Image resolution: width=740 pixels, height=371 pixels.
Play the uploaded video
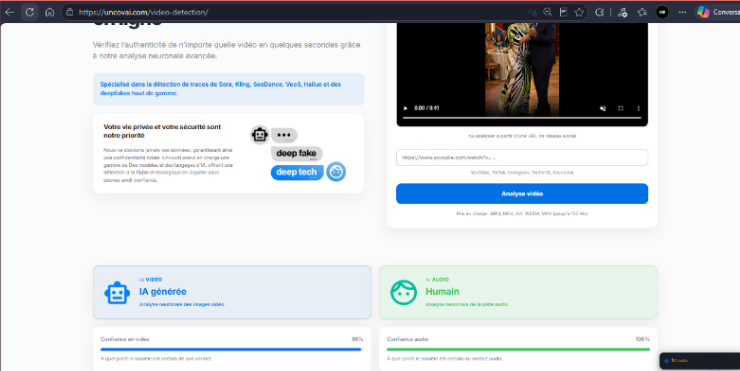click(405, 108)
